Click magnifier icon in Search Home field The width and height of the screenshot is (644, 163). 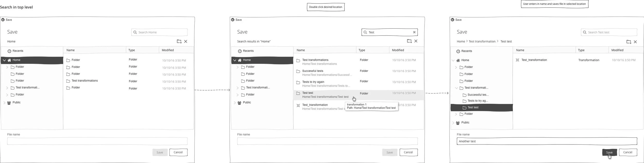point(135,32)
